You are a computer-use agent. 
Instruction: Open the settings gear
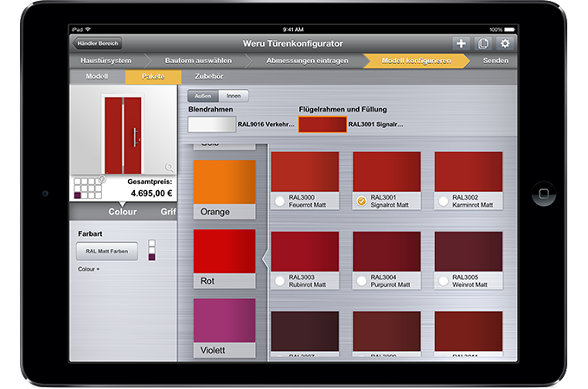click(505, 43)
